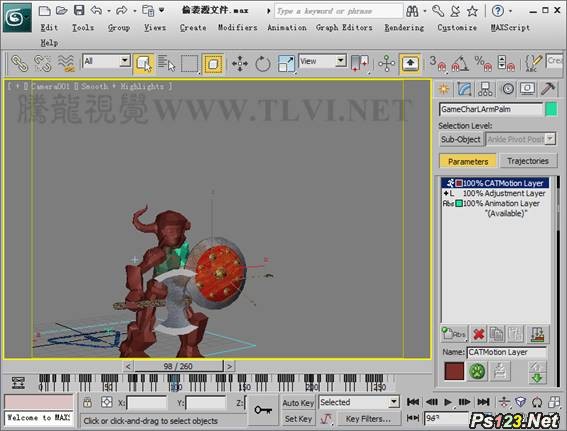Choose the Rectangular Selection Region tool
567x431 pixels.
pyautogui.click(x=189, y=64)
